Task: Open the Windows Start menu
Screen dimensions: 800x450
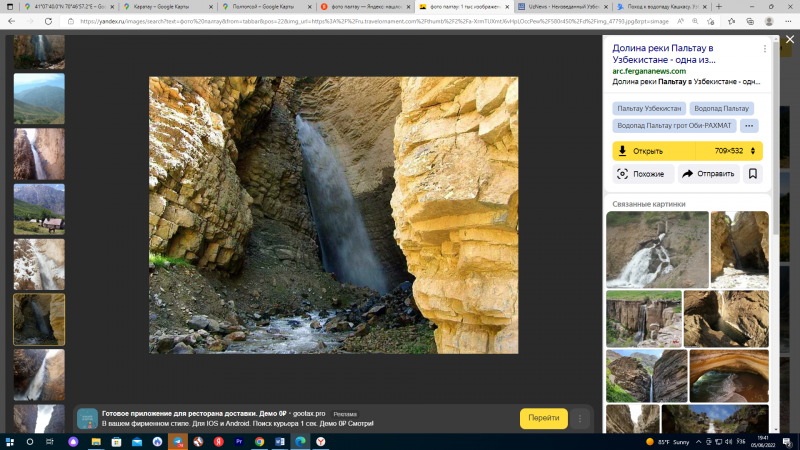Action: 9,442
